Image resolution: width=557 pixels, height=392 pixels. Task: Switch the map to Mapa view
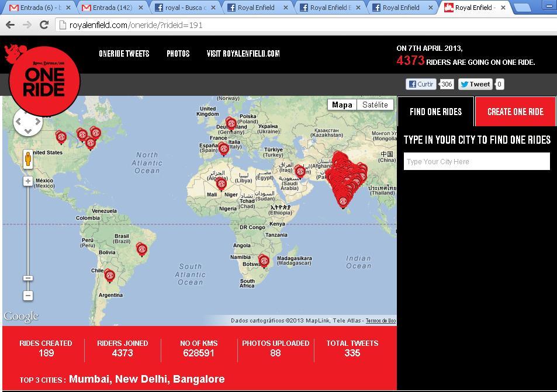(x=342, y=105)
